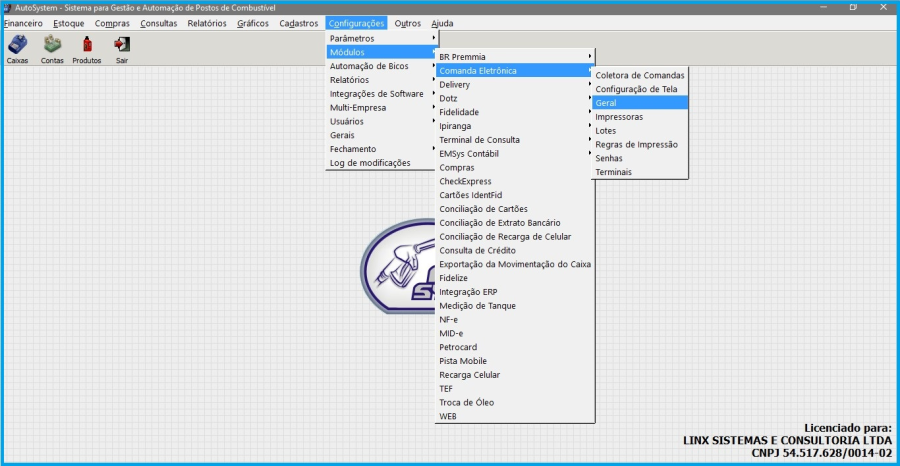Open the Produtos toolbar icon

(87, 49)
